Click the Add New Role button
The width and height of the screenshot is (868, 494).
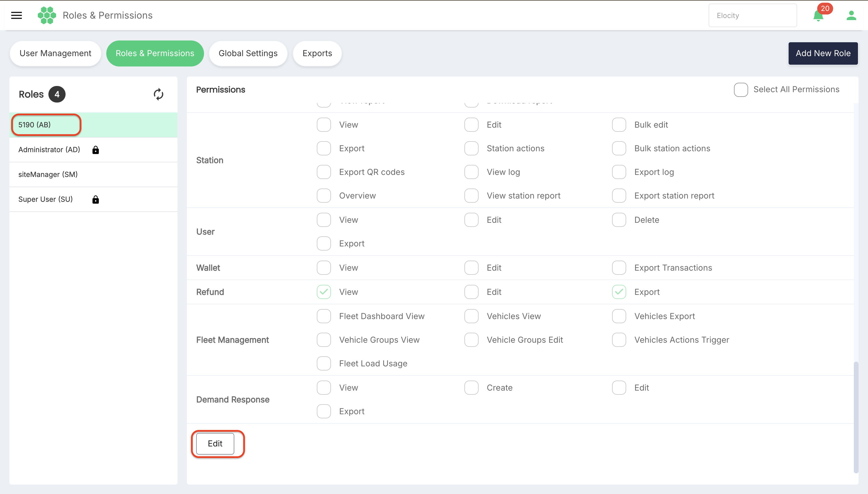pos(823,53)
